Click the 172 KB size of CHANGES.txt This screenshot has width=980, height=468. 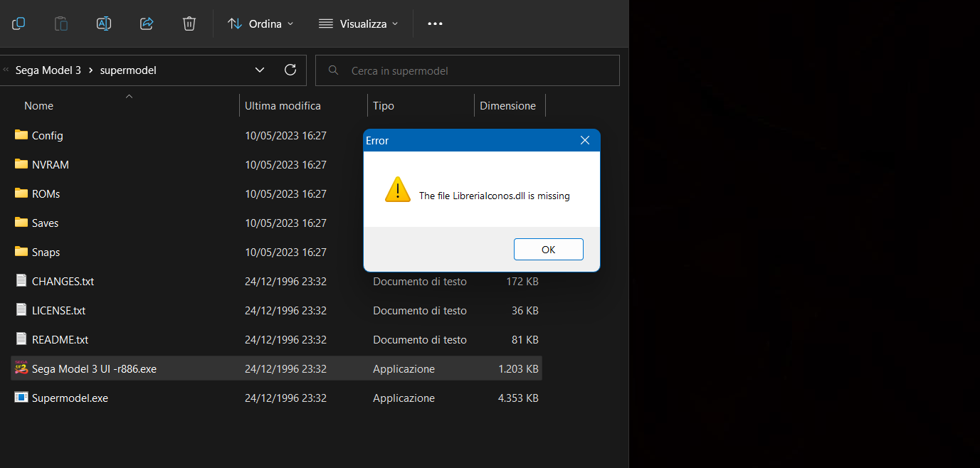coord(522,281)
